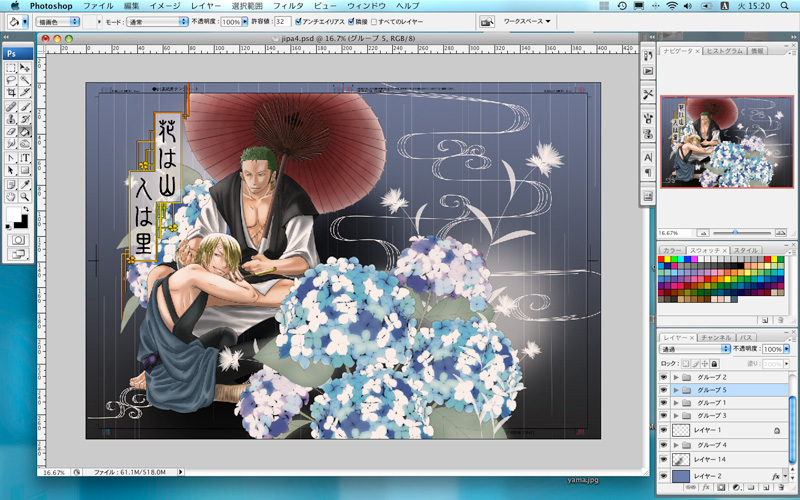Open the layer blend mode 通過 dropdown
This screenshot has height=500, width=800.
(x=695, y=349)
